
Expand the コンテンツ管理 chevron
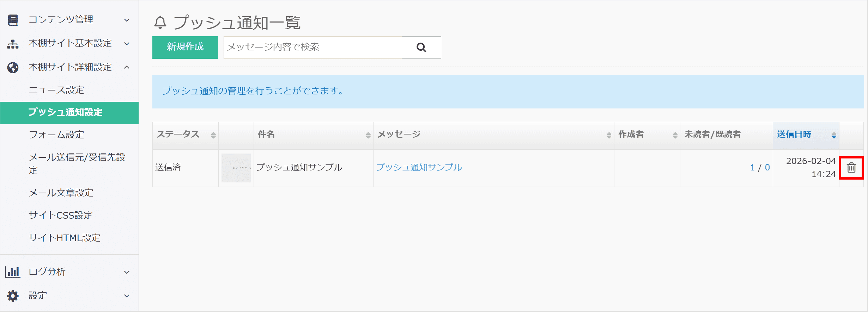click(127, 20)
